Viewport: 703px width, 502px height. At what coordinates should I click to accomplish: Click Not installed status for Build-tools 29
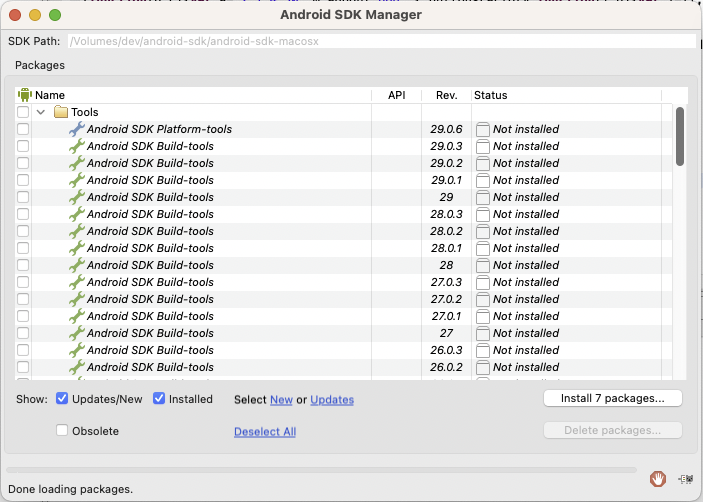coord(526,197)
